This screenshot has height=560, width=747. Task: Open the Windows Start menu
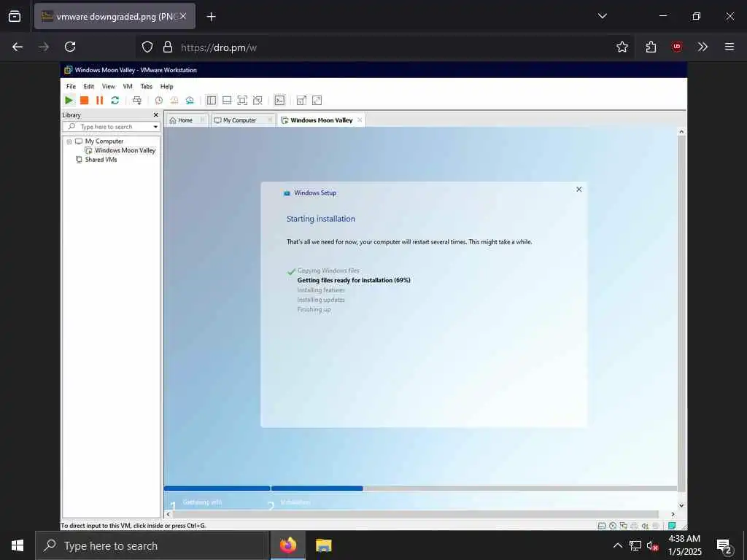click(18, 545)
